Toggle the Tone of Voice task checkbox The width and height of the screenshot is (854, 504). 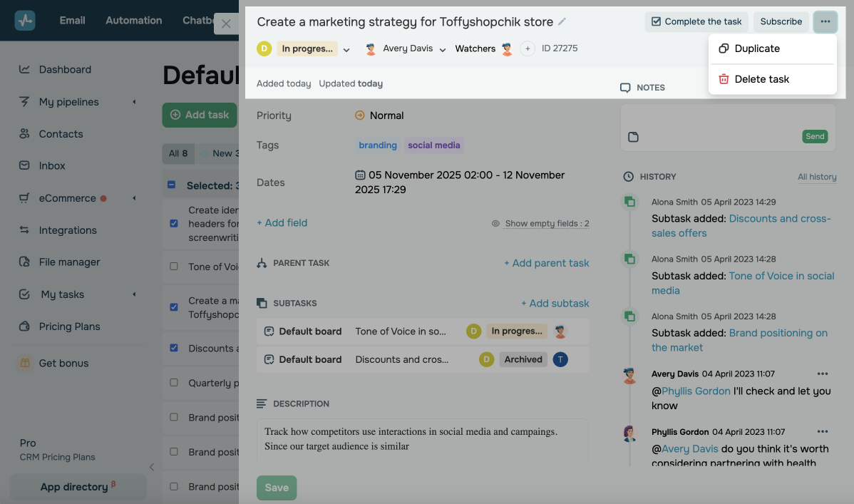click(174, 267)
